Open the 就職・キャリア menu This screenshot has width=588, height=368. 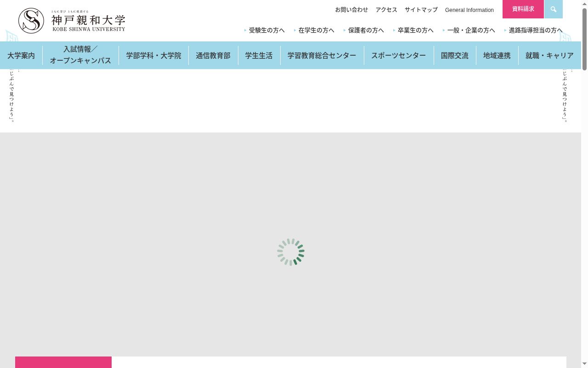549,55
